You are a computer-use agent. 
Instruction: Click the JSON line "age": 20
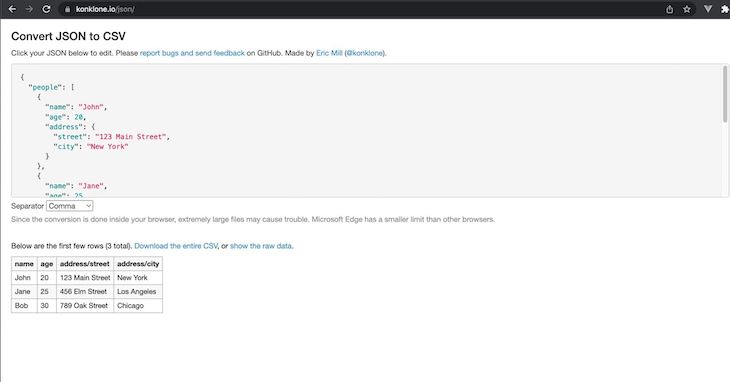coord(66,117)
